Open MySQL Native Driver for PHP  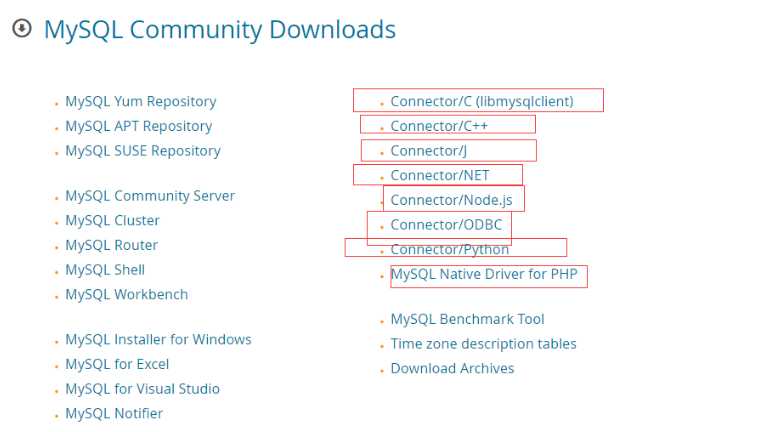(484, 274)
